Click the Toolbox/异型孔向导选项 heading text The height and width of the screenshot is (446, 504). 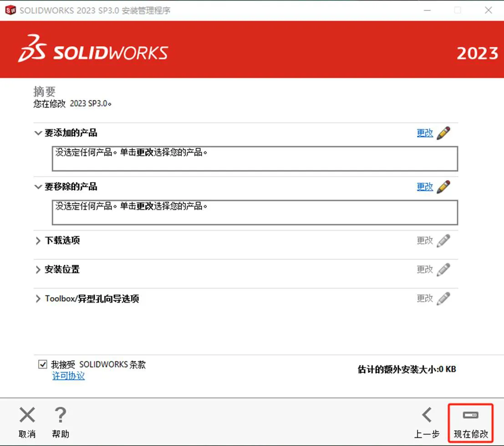[92, 299]
